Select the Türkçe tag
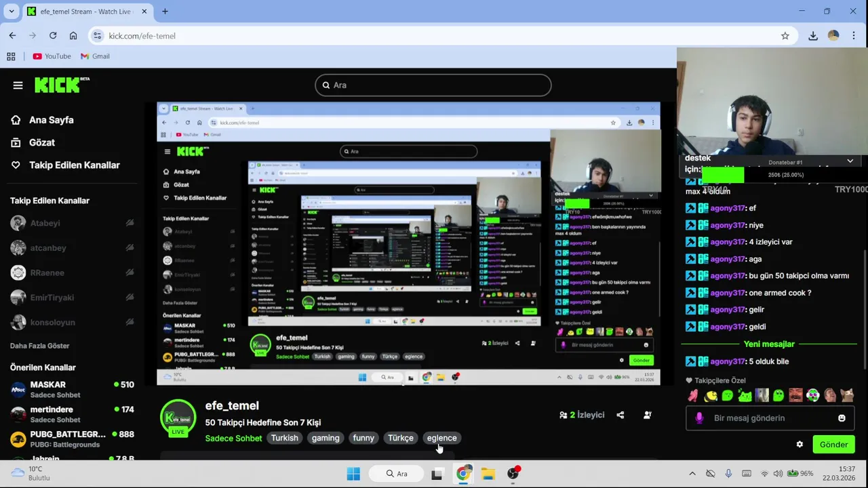This screenshot has width=868, height=488. tap(401, 438)
